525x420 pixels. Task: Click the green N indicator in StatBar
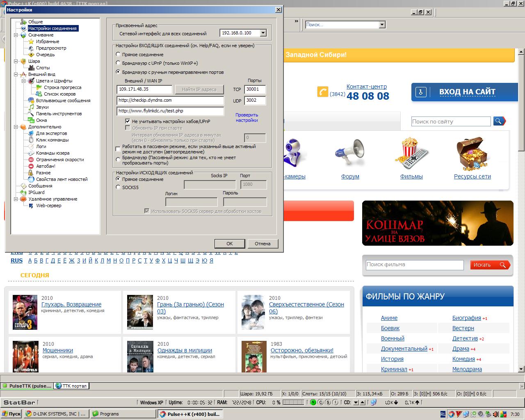313,402
